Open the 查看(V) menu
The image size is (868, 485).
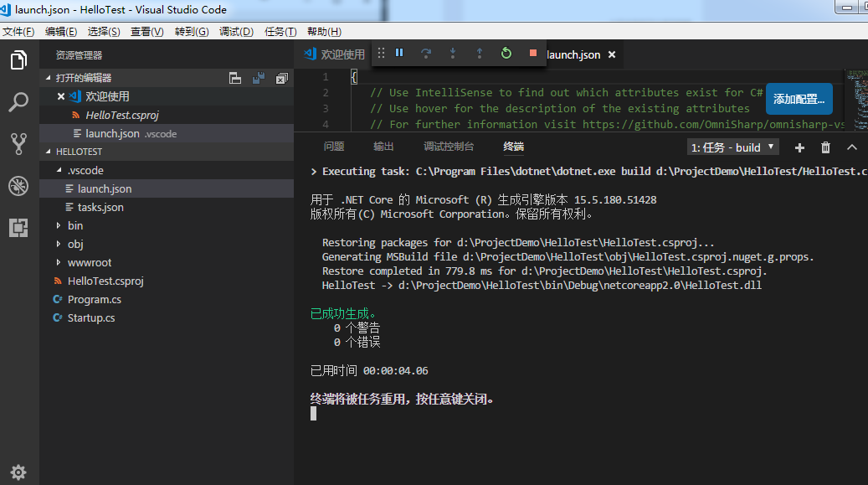(x=146, y=32)
